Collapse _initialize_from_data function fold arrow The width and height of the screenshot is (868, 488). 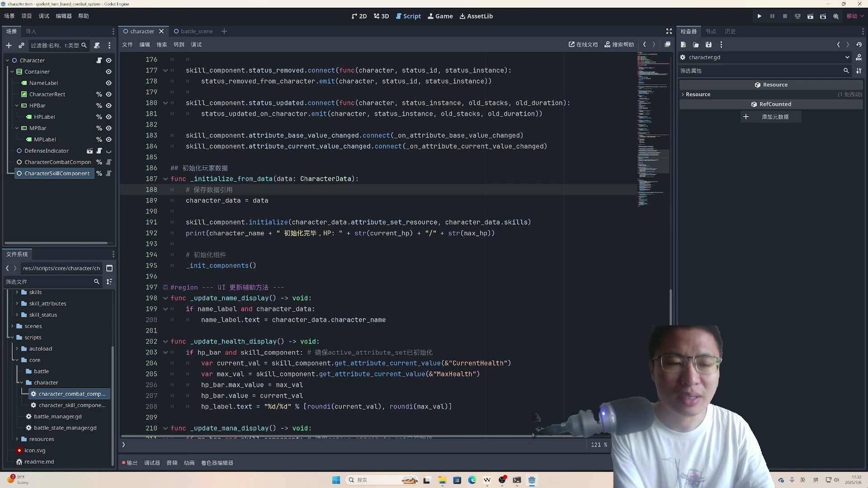165,179
